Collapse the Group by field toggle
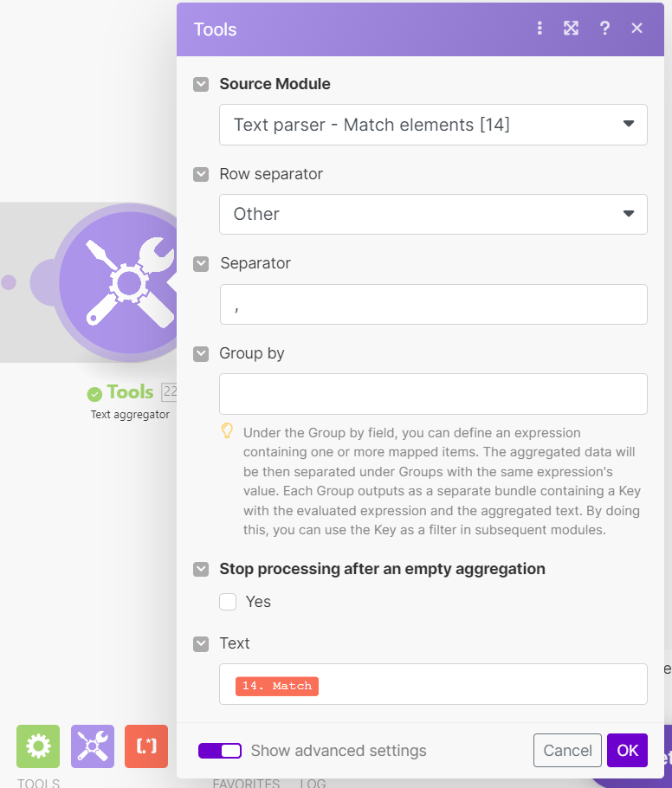Image resolution: width=672 pixels, height=788 pixels. [x=201, y=353]
